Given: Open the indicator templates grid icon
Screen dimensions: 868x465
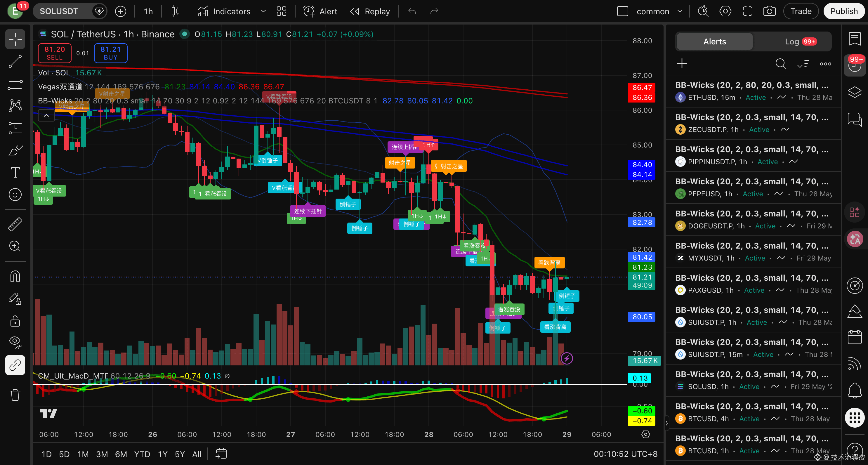Looking at the screenshot, I should click(281, 11).
